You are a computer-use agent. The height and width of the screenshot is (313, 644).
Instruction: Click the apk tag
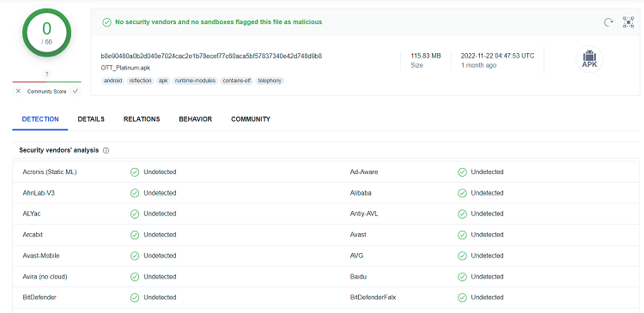pyautogui.click(x=163, y=81)
